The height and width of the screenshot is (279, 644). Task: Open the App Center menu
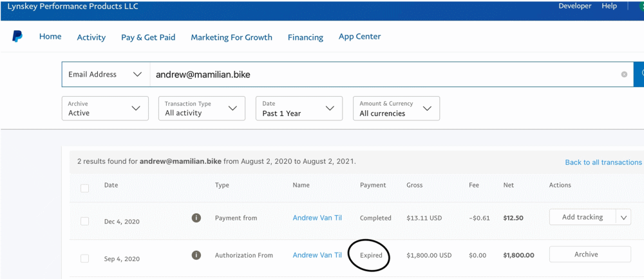click(360, 37)
